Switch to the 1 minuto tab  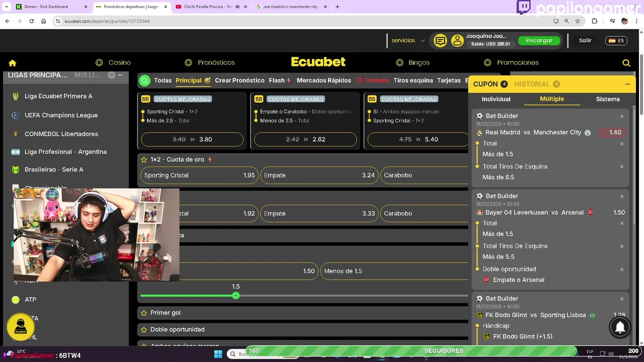[x=372, y=80]
